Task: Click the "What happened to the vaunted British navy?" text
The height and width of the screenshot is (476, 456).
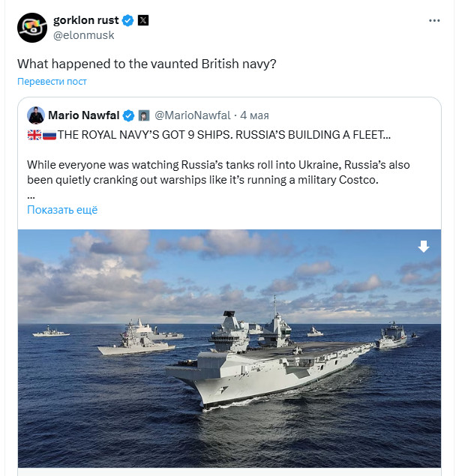Action: click(x=147, y=64)
